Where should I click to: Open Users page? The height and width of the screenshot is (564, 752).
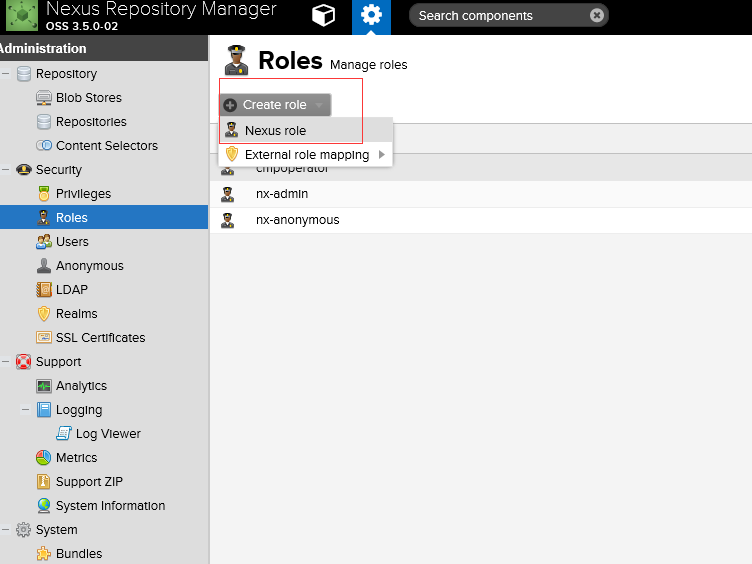pos(72,242)
